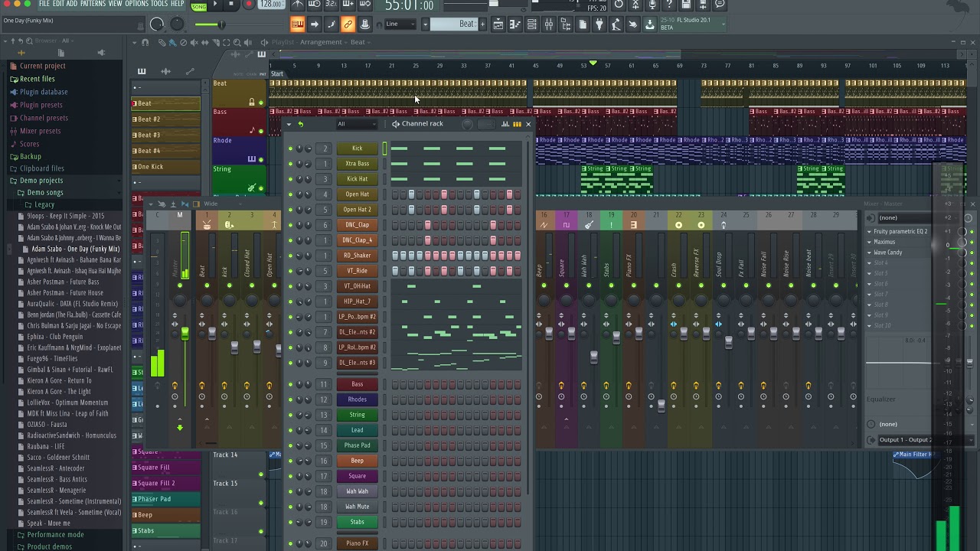This screenshot has width=980, height=551.
Task: Mute the Beat playlist track LED
Action: [260, 103]
